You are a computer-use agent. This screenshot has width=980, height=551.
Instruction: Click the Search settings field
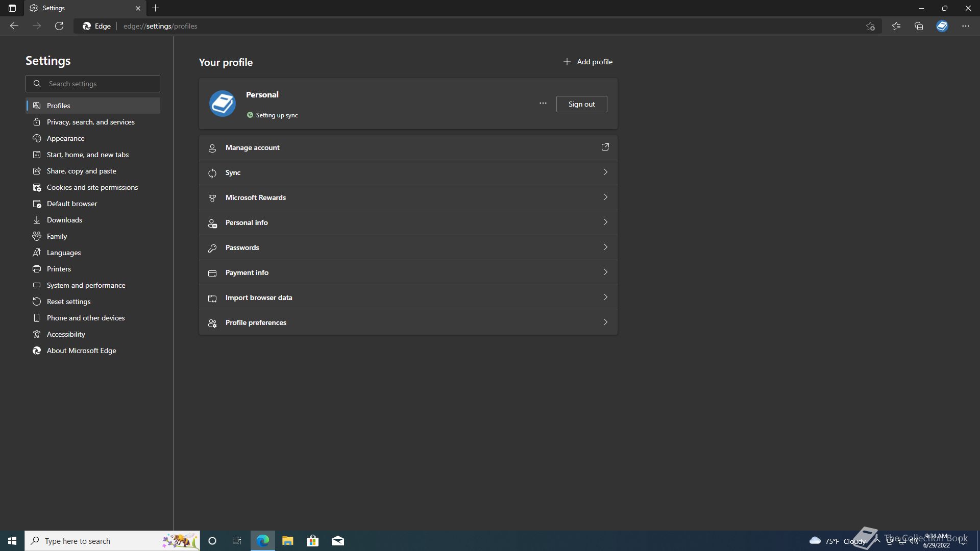click(x=93, y=84)
